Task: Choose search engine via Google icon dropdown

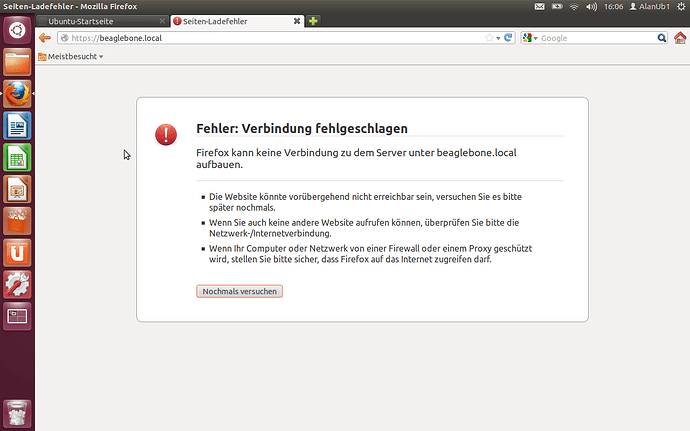Action: 530,38
